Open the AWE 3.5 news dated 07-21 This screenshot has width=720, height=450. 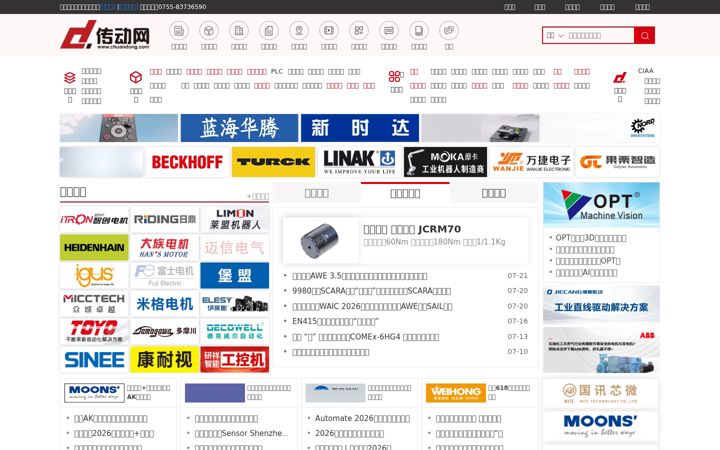[x=360, y=276]
